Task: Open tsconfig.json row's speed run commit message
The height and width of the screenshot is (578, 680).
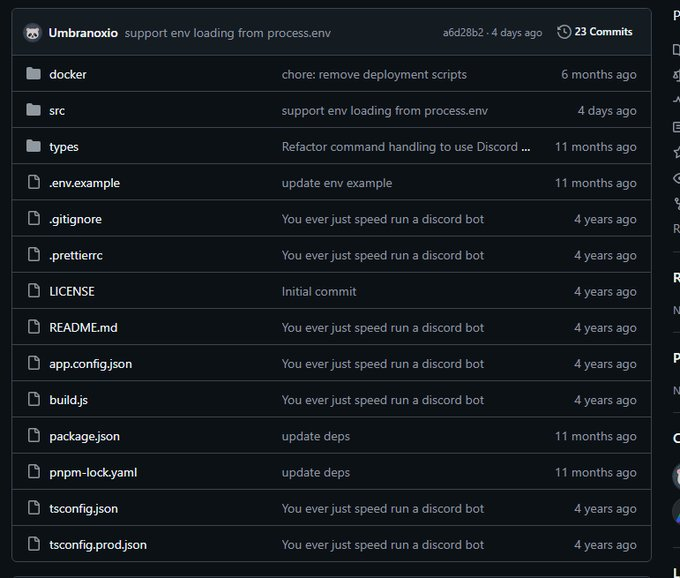Action: click(382, 509)
